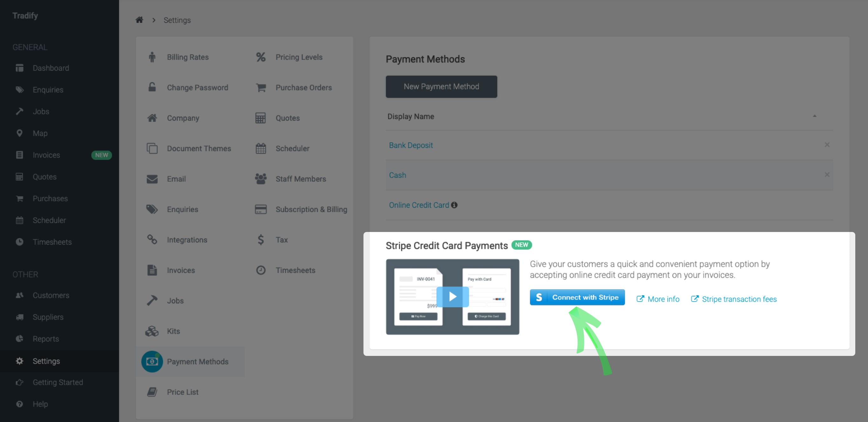Open Reports in the sidebar
868x422 pixels.
(46, 339)
